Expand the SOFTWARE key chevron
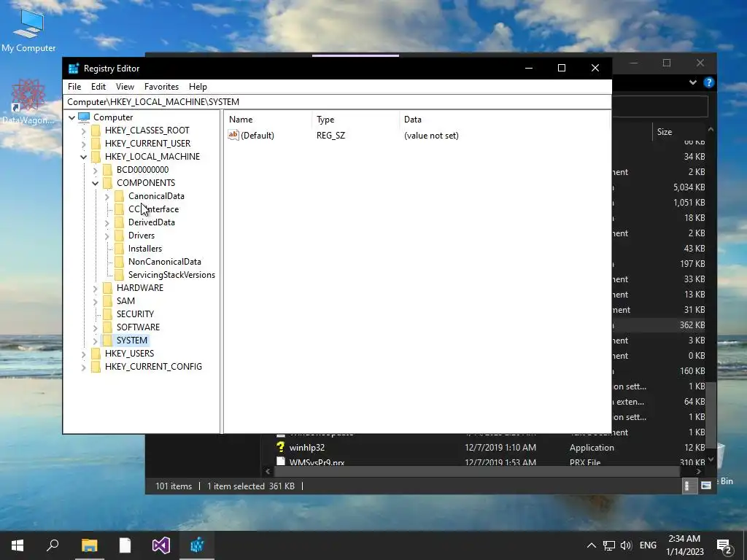Screen dimensions: 747x560 (96, 327)
